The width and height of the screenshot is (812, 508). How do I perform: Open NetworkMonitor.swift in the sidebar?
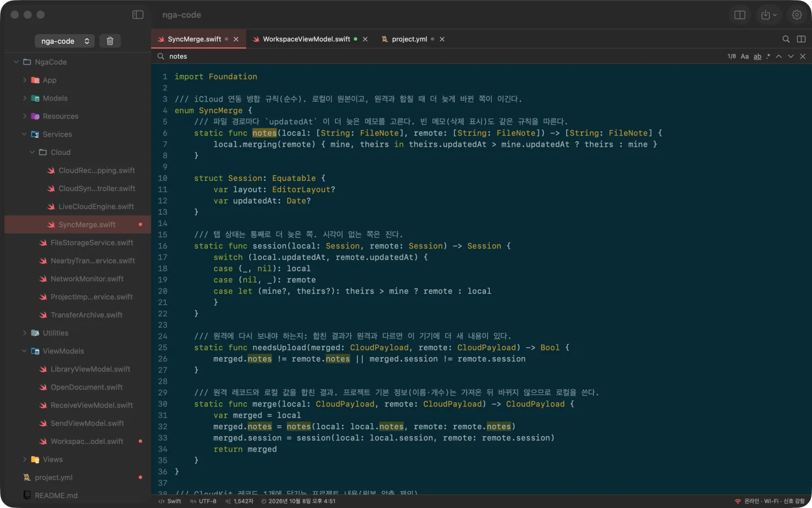pyautogui.click(x=78, y=279)
